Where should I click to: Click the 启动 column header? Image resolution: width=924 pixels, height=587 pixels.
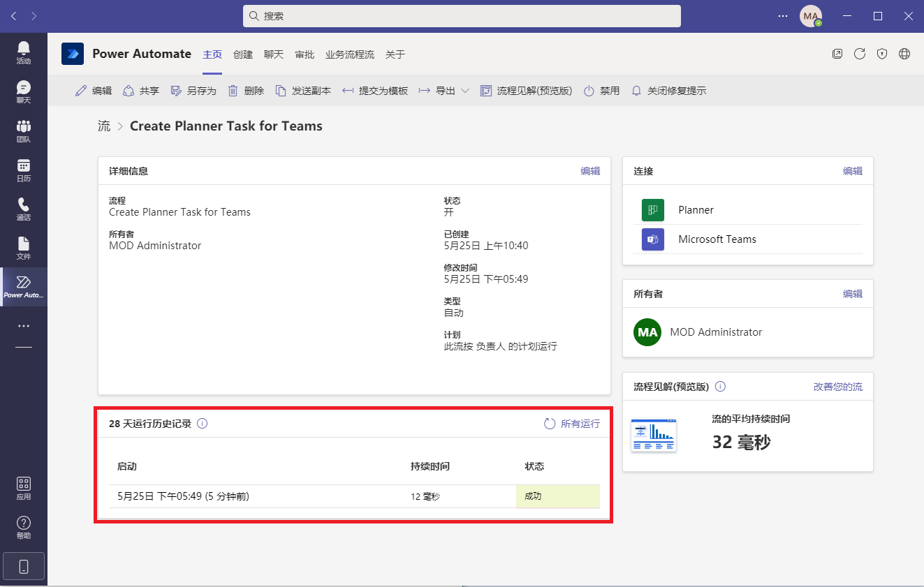pyautogui.click(x=127, y=466)
